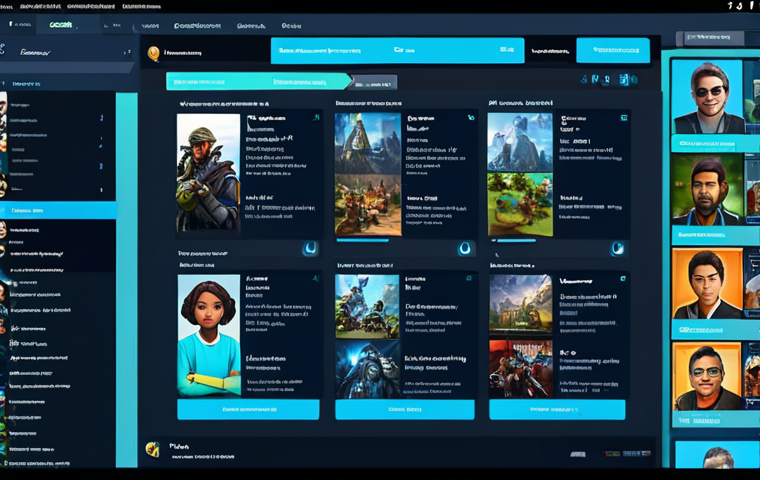The image size is (760, 480).
Task: Click the cyan label under the bearded man avatar
Action: [715, 235]
